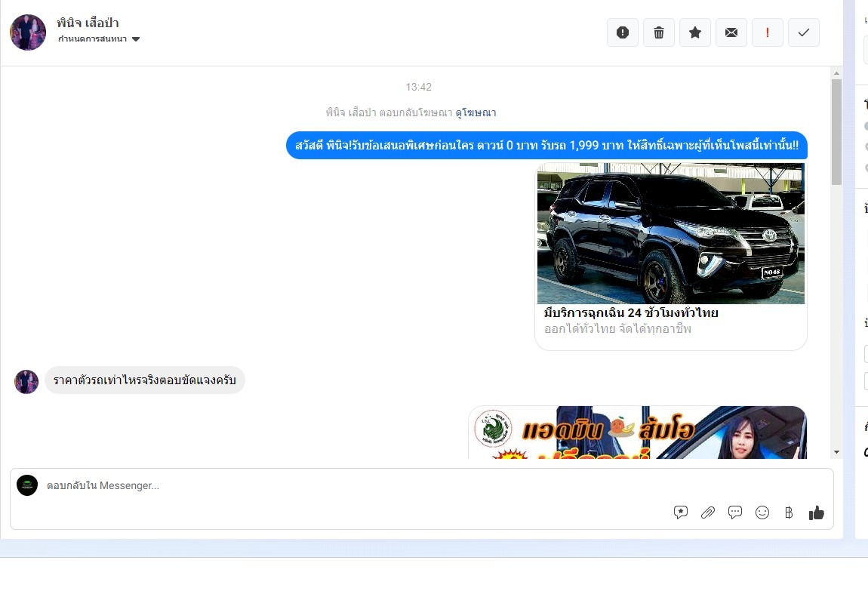The height and width of the screenshot is (591, 868).
Task: Open the emoji picker smiley
Action: [x=762, y=513]
